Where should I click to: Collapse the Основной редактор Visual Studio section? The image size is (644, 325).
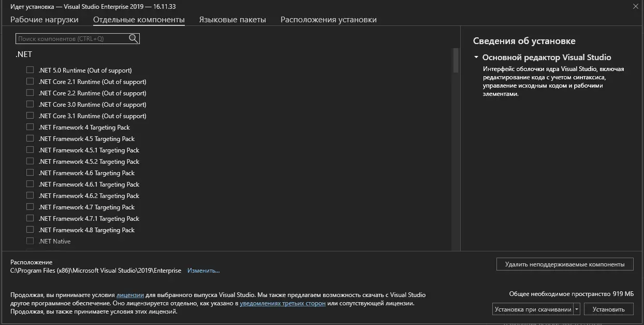(x=476, y=57)
